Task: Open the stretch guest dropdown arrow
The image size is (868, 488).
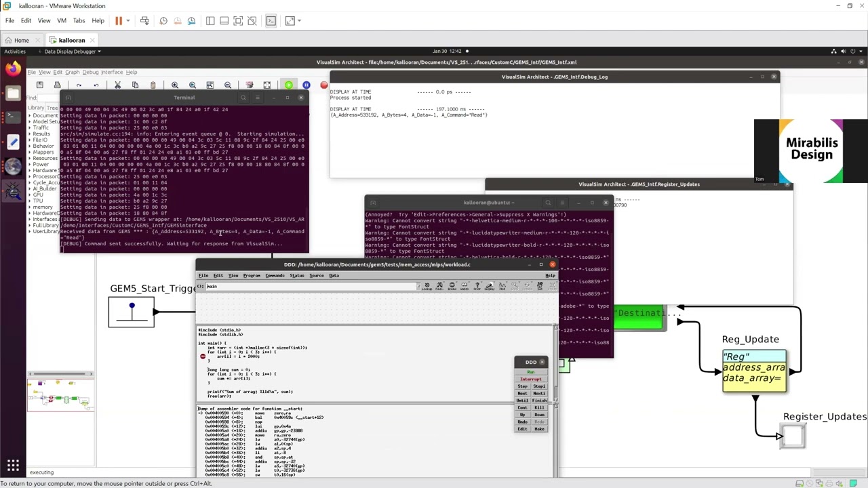Action: (x=299, y=21)
